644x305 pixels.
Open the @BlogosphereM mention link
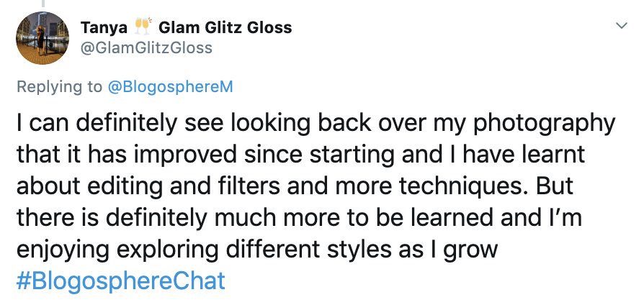(170, 87)
